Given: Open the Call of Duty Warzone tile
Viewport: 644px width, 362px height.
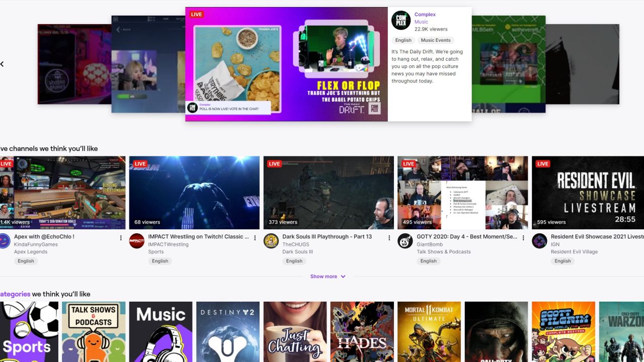Looking at the screenshot, I should [621, 332].
